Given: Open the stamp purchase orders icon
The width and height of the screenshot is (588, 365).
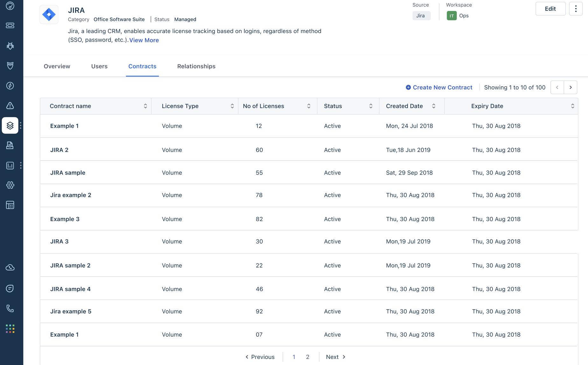Looking at the screenshot, I should (x=10, y=145).
